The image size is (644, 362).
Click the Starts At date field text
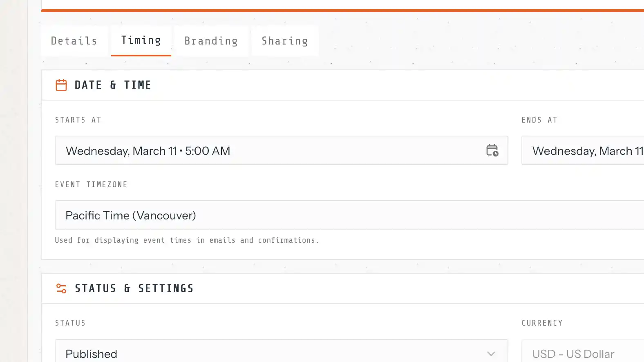point(148,151)
